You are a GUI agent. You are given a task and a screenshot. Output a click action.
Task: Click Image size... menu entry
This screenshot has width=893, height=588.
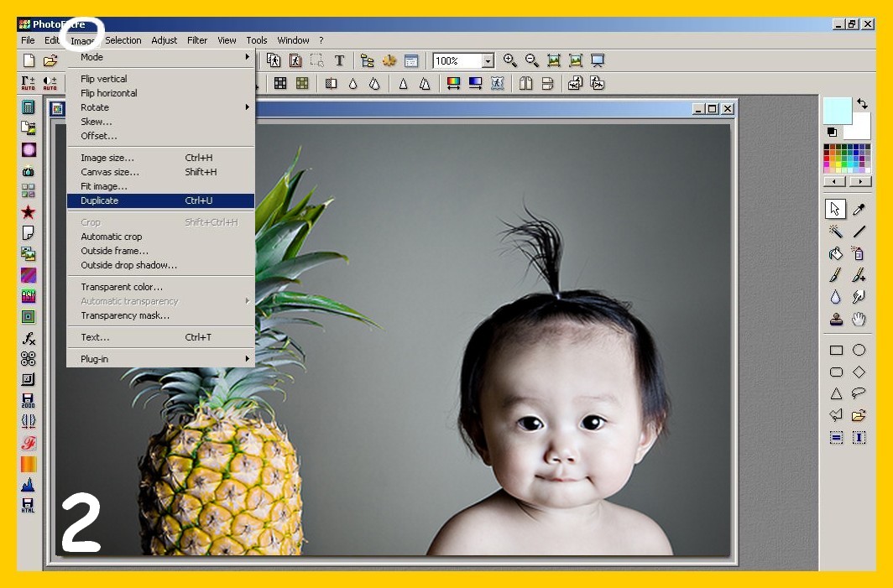click(107, 158)
